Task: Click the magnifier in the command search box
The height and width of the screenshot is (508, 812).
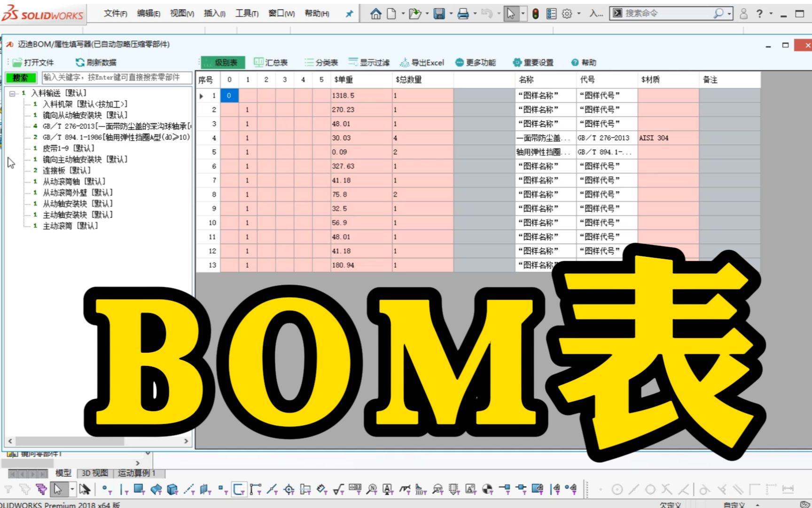Action: click(718, 13)
